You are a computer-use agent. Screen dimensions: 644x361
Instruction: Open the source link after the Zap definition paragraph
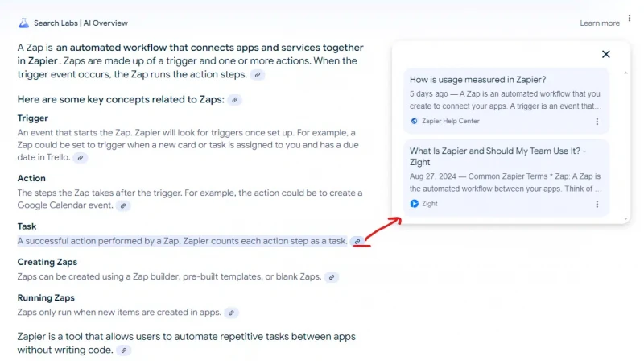tap(258, 75)
